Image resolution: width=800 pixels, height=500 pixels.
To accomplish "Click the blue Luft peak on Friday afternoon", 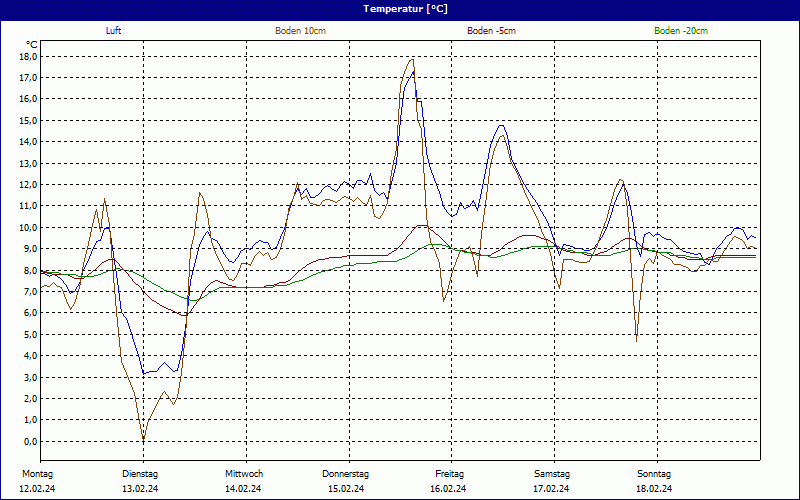I will pyautogui.click(x=502, y=126).
